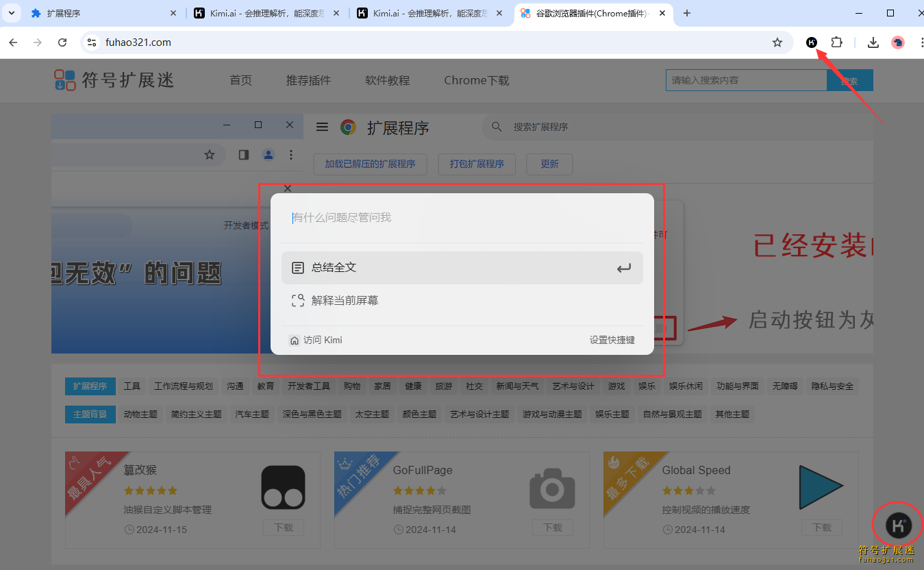Click 加载已解压的扩展程序 button in banner
Image resolution: width=924 pixels, height=570 pixels.
(370, 164)
